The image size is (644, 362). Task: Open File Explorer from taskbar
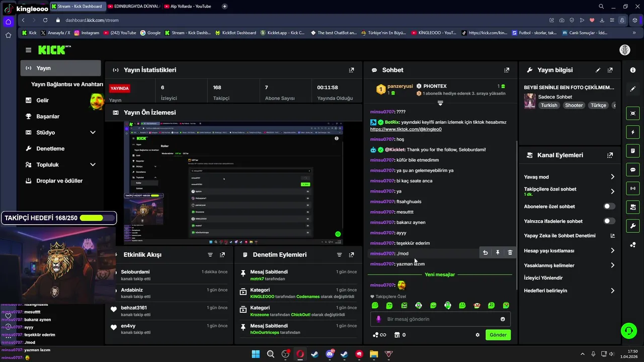tap(374, 354)
